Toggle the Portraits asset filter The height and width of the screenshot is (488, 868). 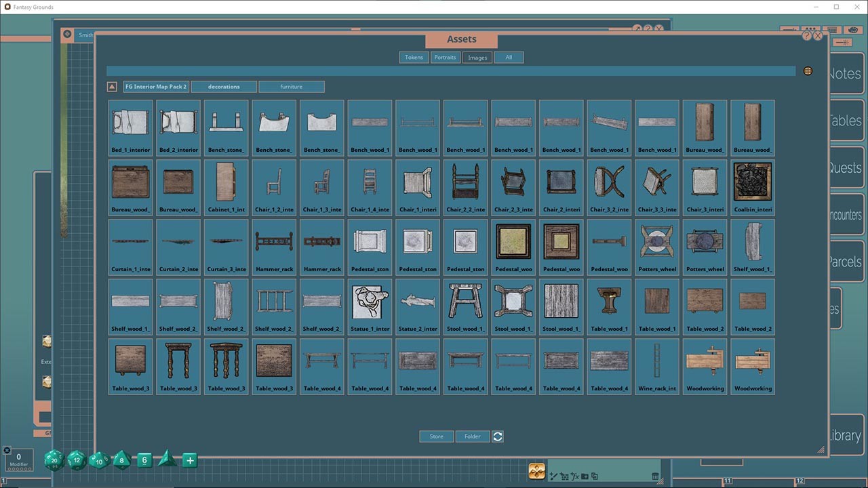[x=445, y=57]
